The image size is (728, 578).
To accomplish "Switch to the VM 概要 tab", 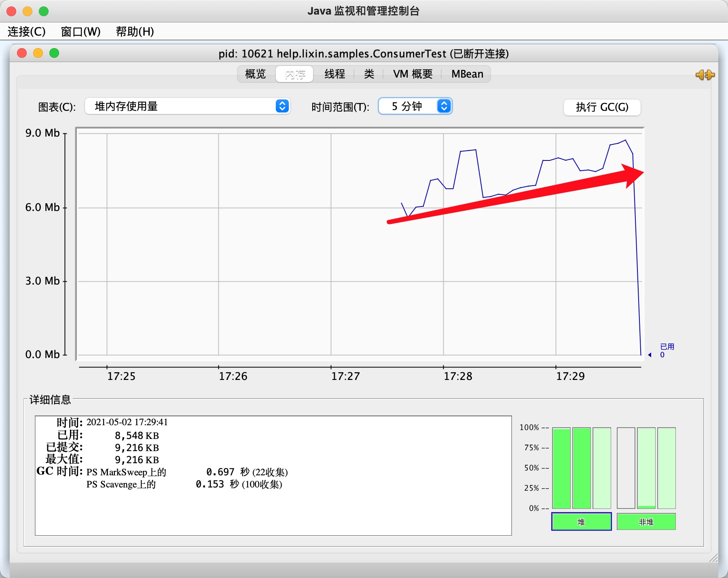I will pos(413,74).
